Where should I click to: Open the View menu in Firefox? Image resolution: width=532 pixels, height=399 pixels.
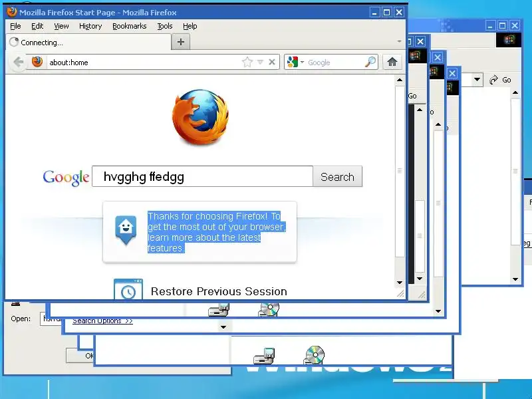pyautogui.click(x=61, y=26)
